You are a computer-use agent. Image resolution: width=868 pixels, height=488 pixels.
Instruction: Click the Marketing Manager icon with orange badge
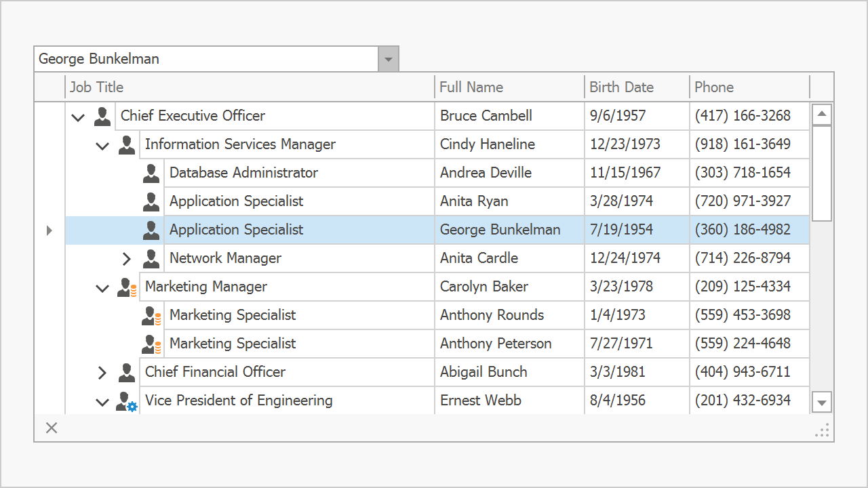pyautogui.click(x=127, y=287)
